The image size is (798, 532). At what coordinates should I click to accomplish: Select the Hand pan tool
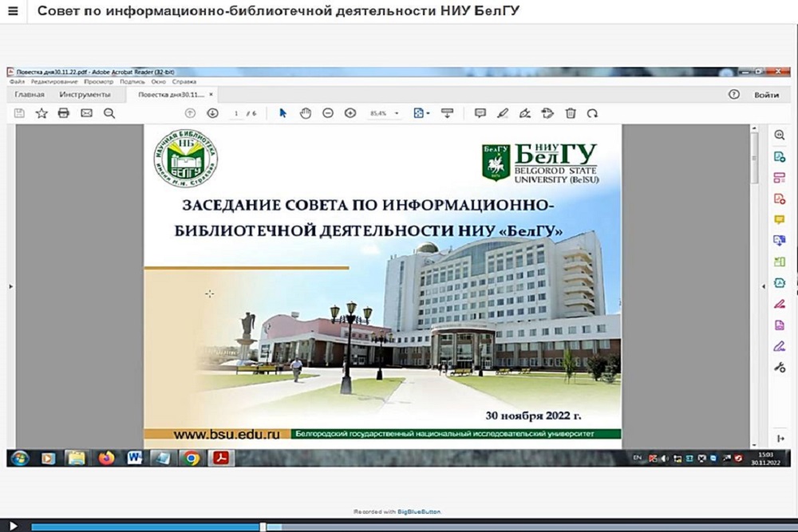pyautogui.click(x=305, y=113)
